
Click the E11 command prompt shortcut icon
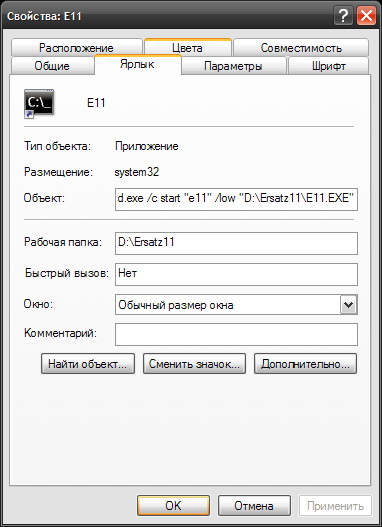point(39,104)
